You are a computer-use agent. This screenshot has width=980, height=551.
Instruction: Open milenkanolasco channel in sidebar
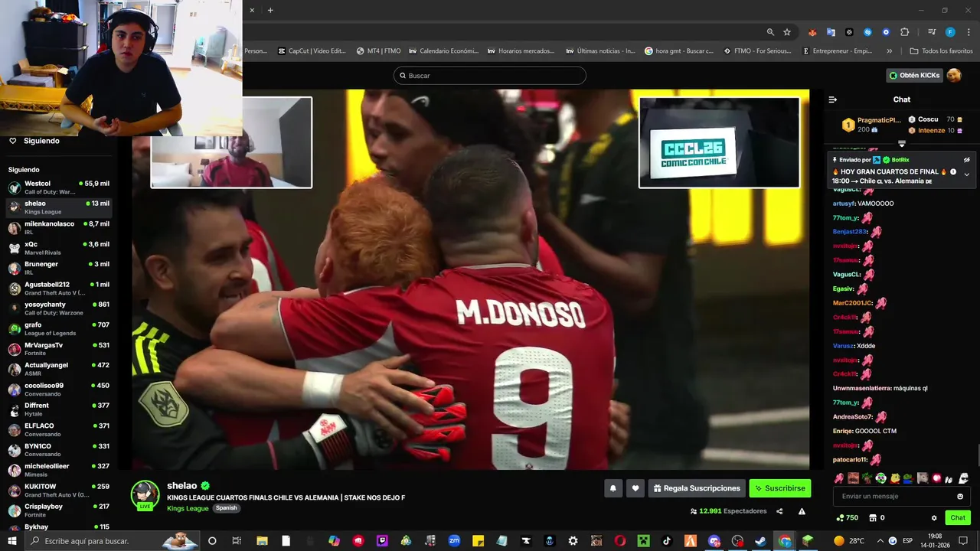tap(60, 227)
